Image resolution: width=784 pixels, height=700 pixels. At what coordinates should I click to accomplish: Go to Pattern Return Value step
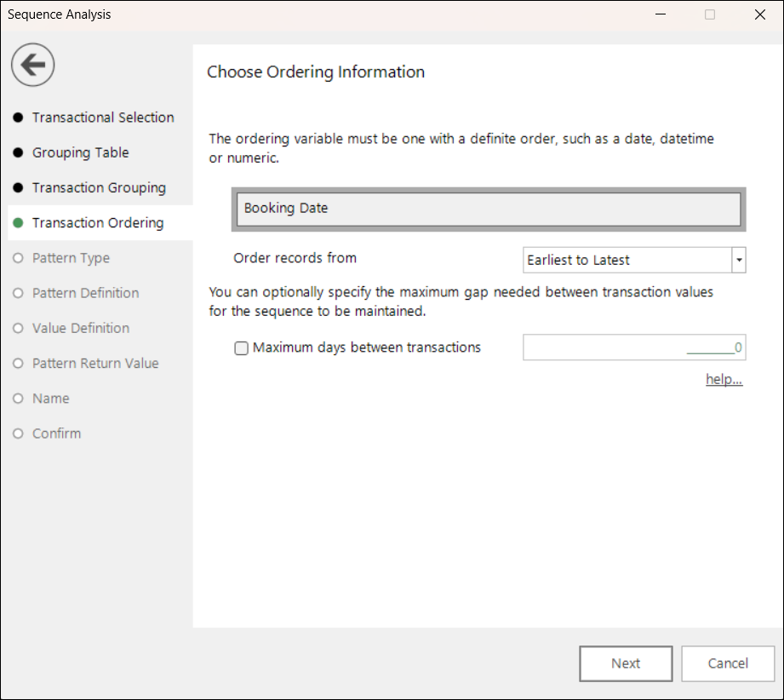pos(95,364)
